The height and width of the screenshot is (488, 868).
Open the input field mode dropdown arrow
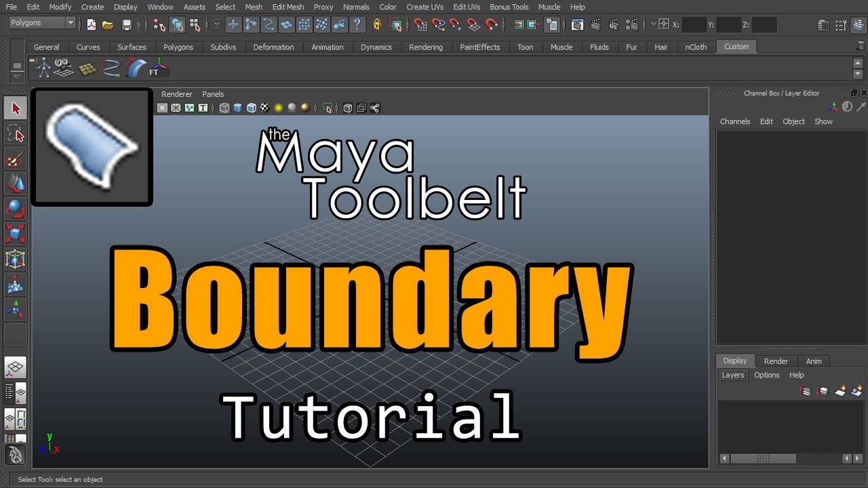(x=653, y=24)
